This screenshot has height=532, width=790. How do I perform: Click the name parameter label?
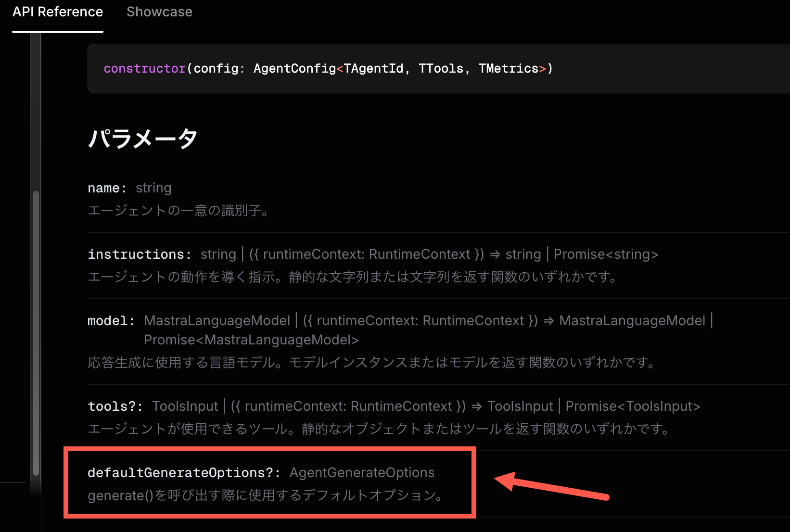(x=107, y=188)
